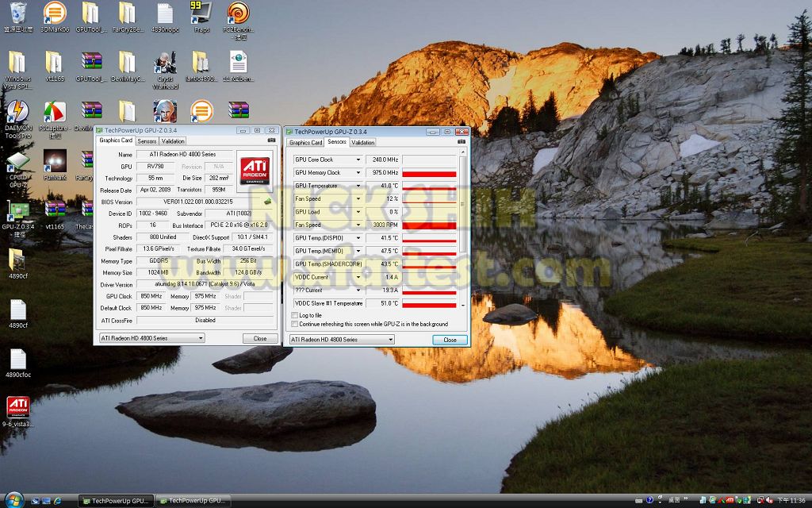Open the Crysis Warhead shortcut

coord(165,63)
